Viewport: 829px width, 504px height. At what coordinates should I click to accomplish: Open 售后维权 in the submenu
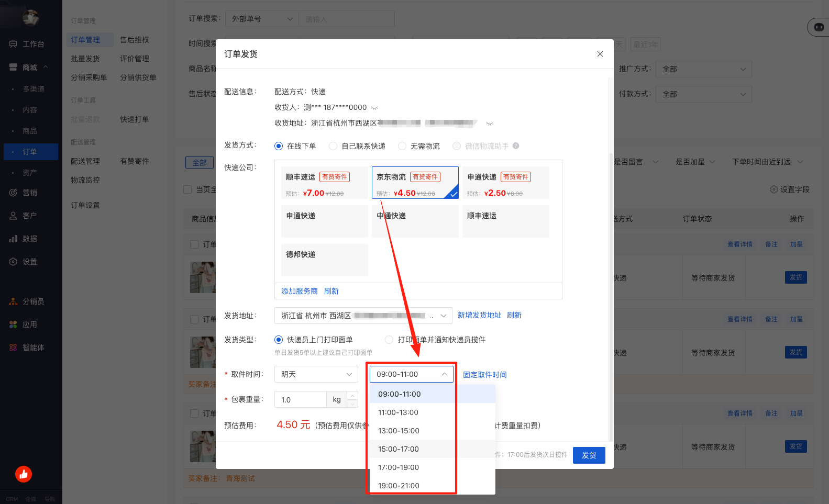(x=135, y=40)
